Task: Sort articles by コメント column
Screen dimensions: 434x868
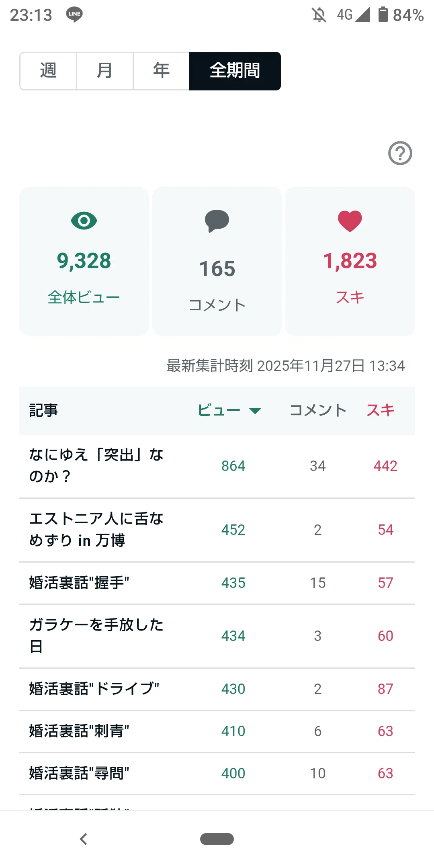Action: click(318, 410)
